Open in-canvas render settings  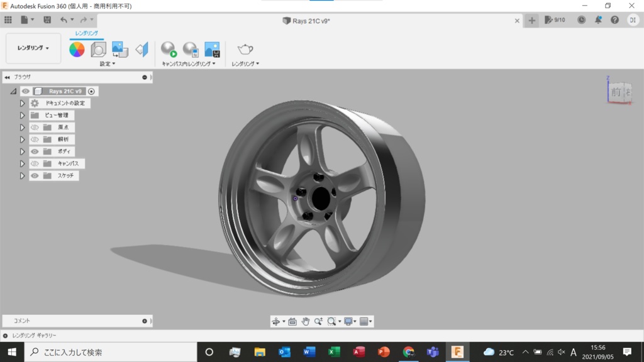(x=191, y=50)
